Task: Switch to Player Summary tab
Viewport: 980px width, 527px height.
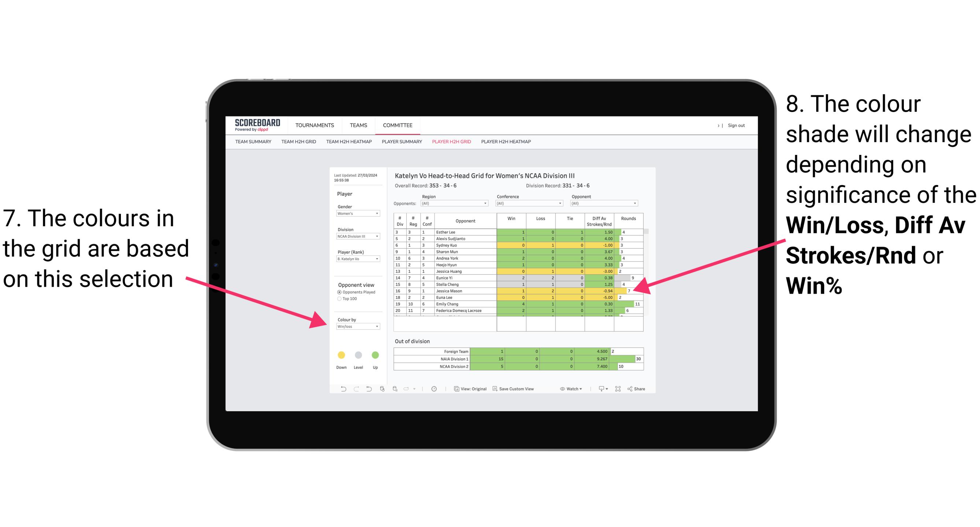Action: coord(400,144)
